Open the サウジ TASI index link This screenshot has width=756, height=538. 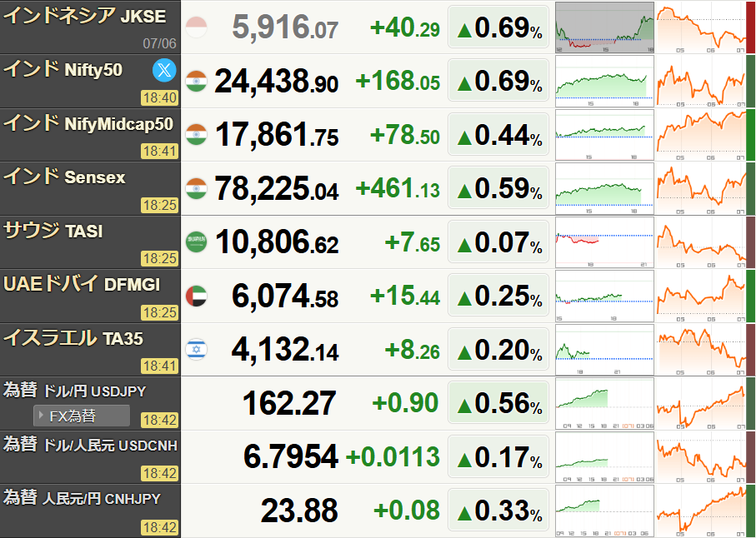[53, 231]
